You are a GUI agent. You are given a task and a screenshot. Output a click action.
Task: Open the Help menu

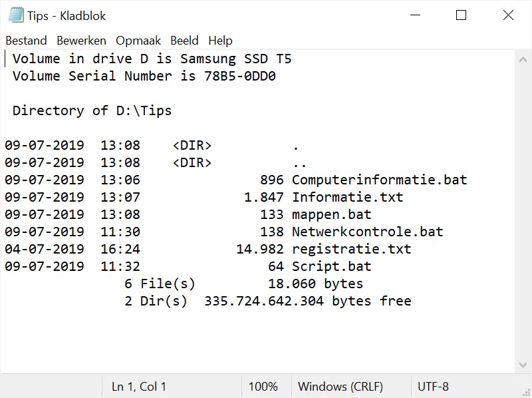pyautogui.click(x=220, y=41)
